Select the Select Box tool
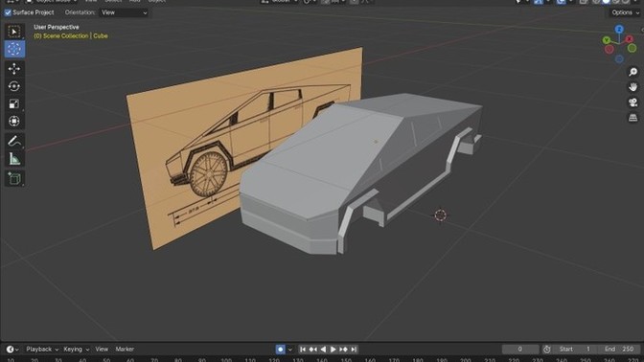 point(14,32)
